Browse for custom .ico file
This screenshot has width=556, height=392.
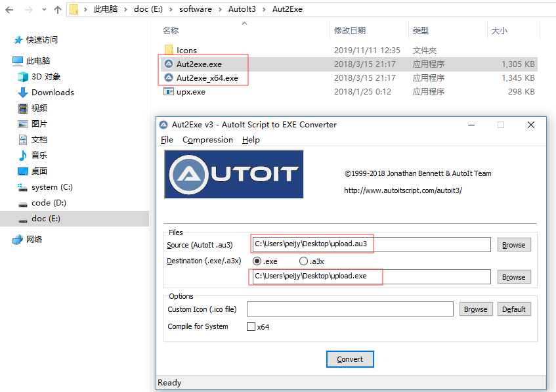(476, 309)
